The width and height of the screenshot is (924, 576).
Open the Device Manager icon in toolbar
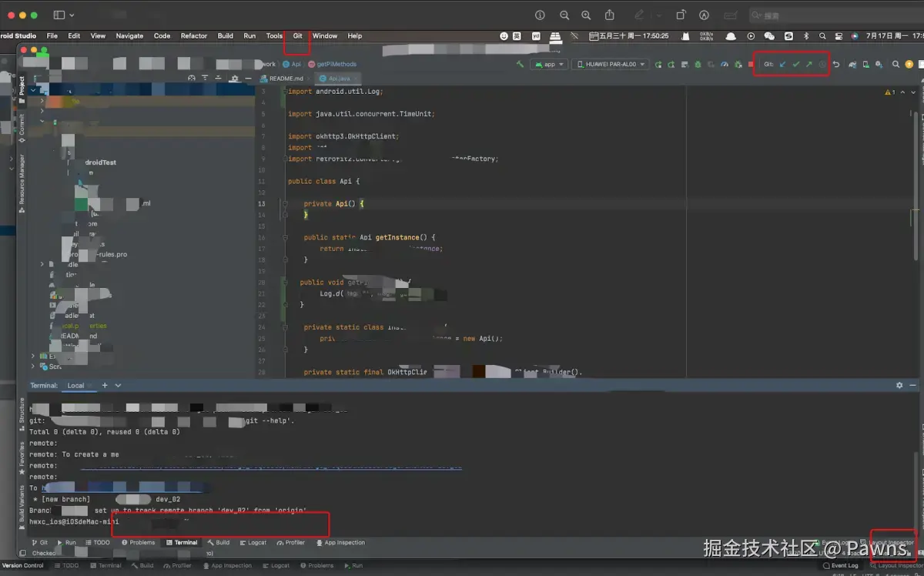point(865,65)
